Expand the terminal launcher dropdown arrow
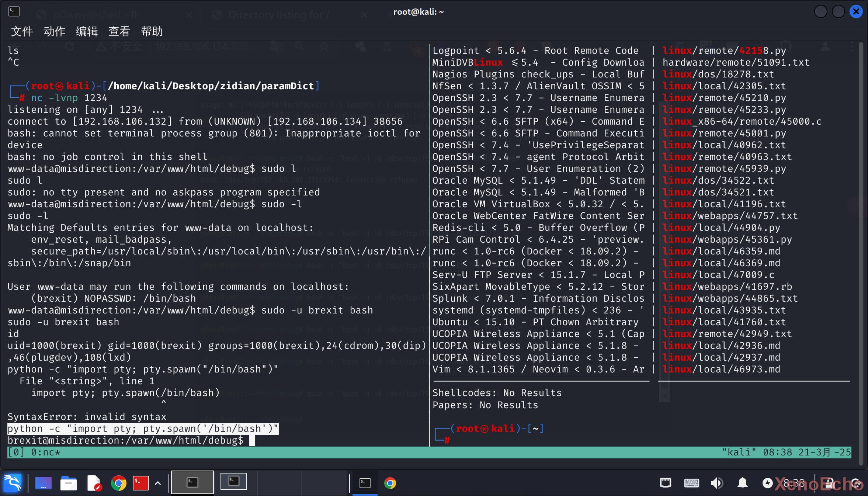 [158, 483]
